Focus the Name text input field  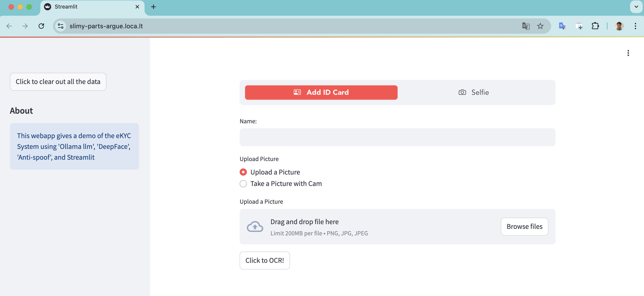tap(397, 137)
